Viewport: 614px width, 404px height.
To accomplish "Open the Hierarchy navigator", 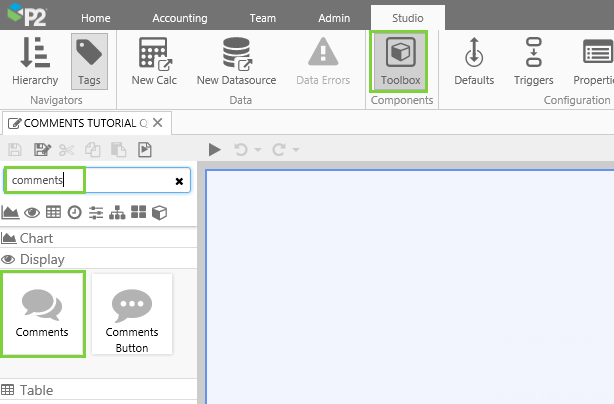I will pyautogui.click(x=35, y=61).
